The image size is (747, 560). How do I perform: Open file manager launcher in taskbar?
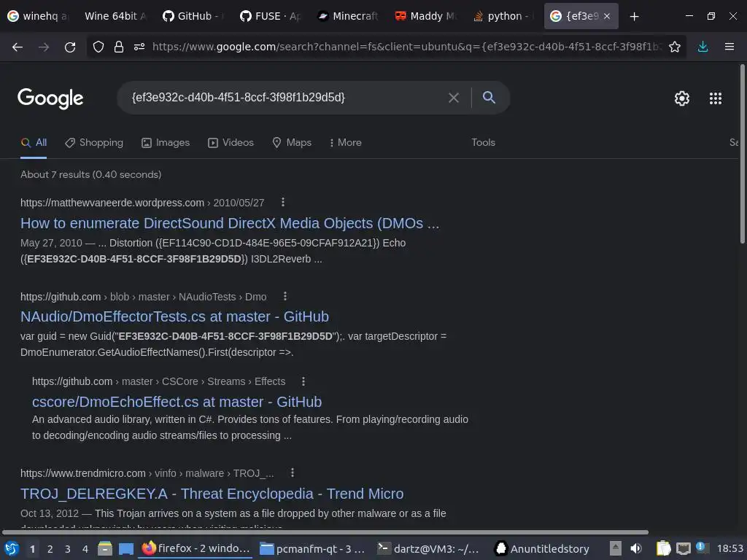105,548
